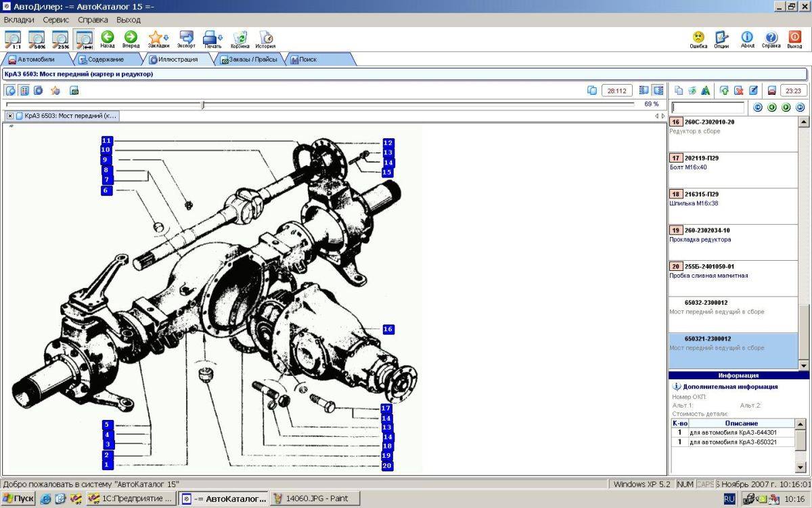The height and width of the screenshot is (508, 812).
Task: Go to next part with green arrow
Action: [786, 108]
